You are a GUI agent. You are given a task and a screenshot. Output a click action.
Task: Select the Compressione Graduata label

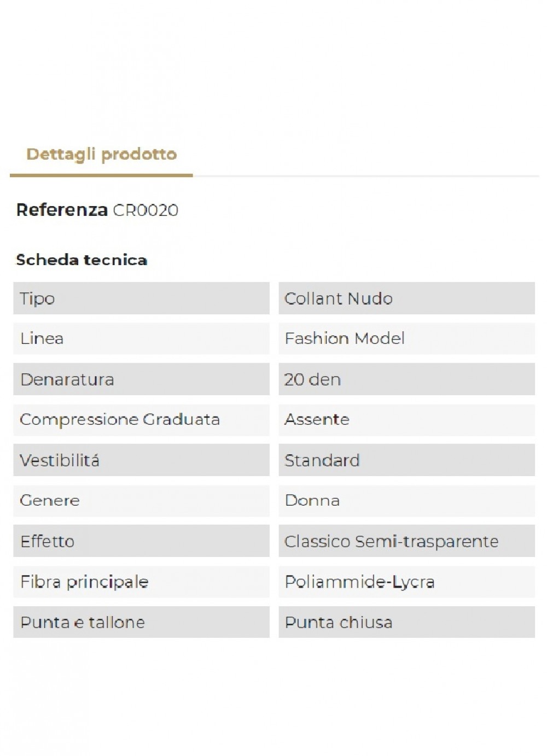(x=120, y=420)
